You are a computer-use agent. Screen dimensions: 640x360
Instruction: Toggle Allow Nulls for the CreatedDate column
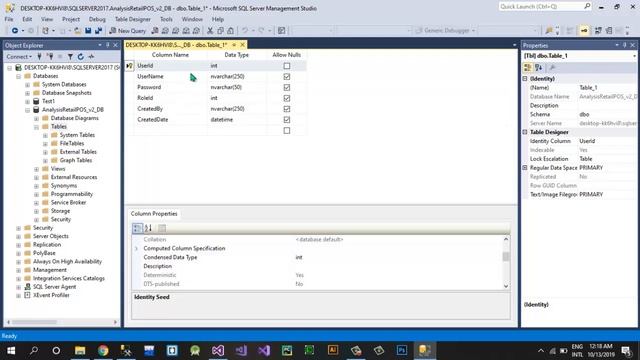pos(287,120)
